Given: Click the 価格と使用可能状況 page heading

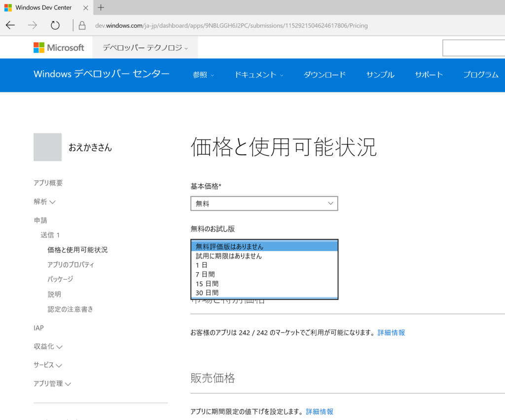Looking at the screenshot, I should coord(284,147).
